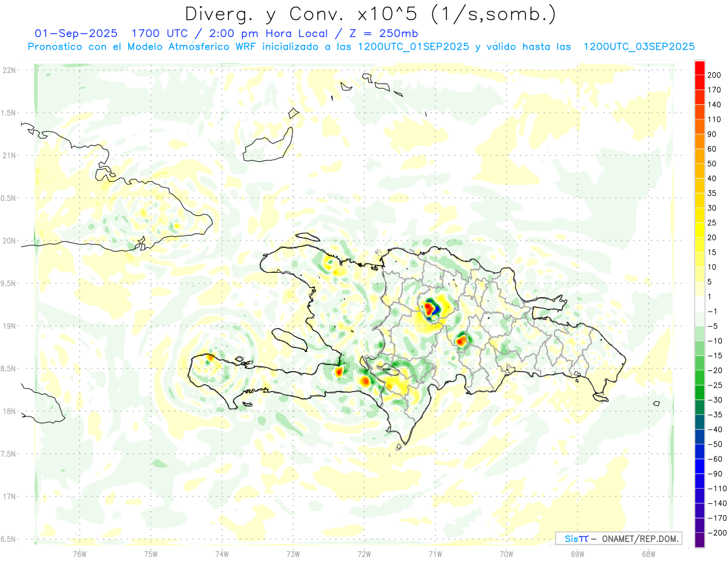Click the 71W longitude label
Screen dimensions: 728x562
[435, 554]
